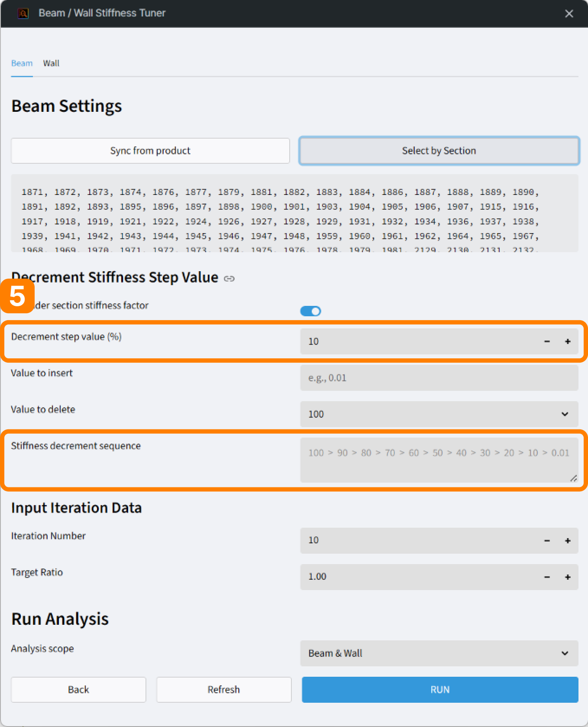Click the Back button

pos(78,690)
